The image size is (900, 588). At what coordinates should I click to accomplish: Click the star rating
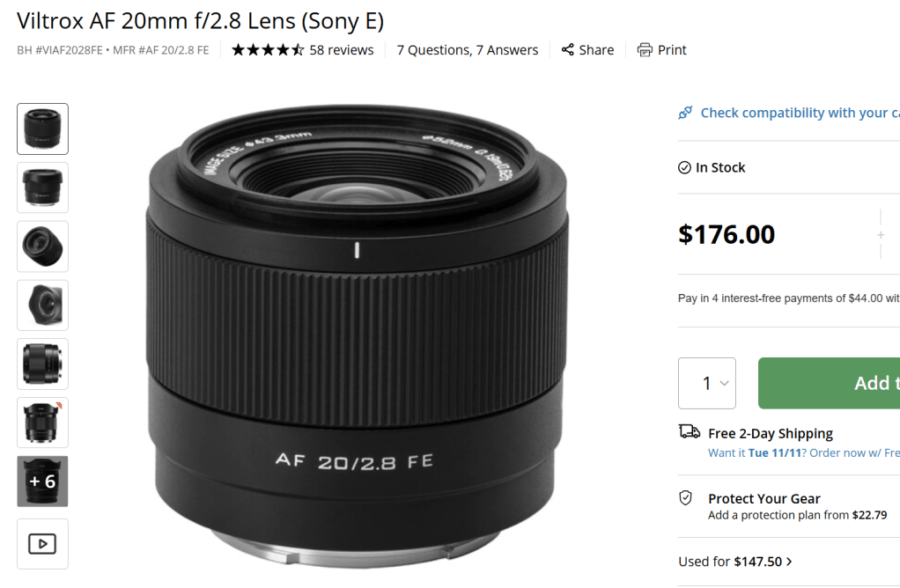(x=267, y=50)
